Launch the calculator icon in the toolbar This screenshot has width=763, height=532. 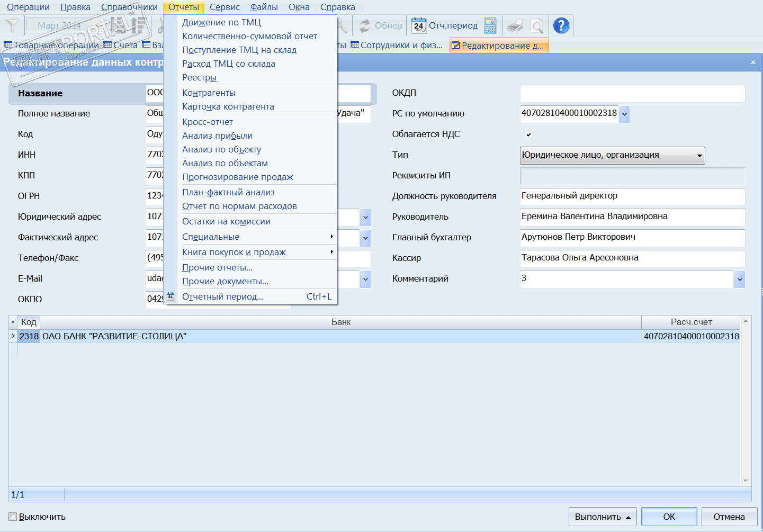coord(490,25)
